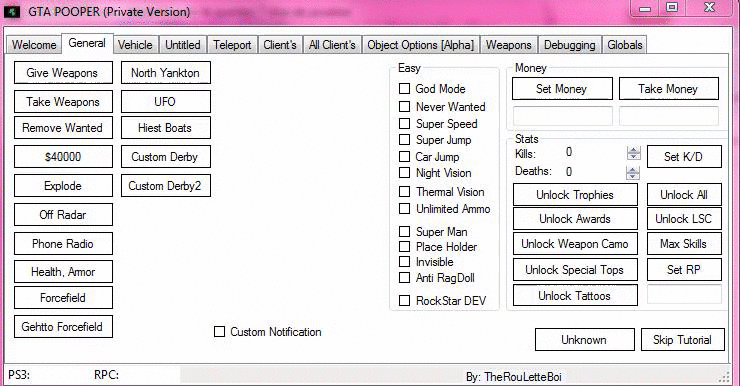Viewport: 740px width, 386px height.
Task: Toggle Anti RagDoll checkbox
Action: (x=404, y=277)
